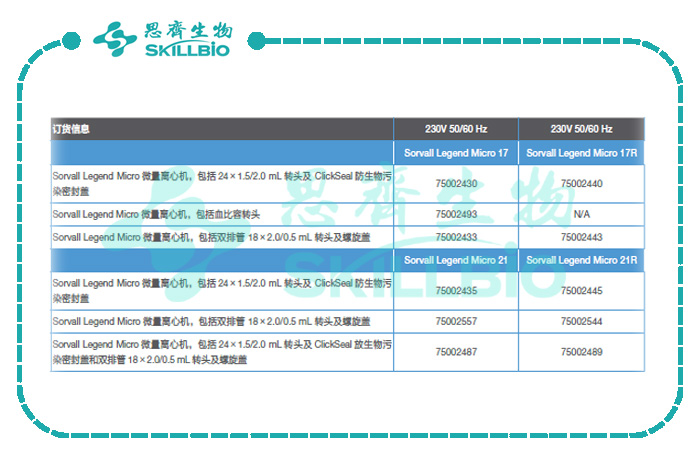
Task: Select 'Sorvall Legend Micro 21R' column heading
Action: [x=581, y=260]
